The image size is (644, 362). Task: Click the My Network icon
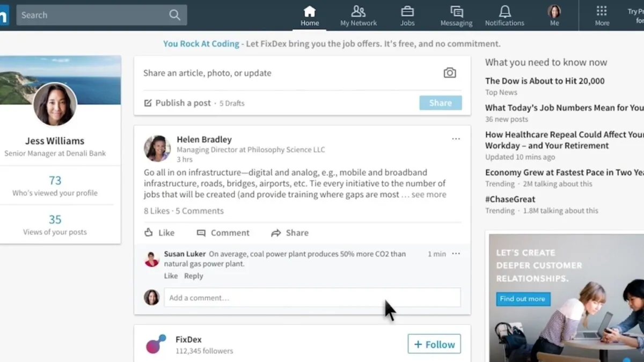coord(358,12)
